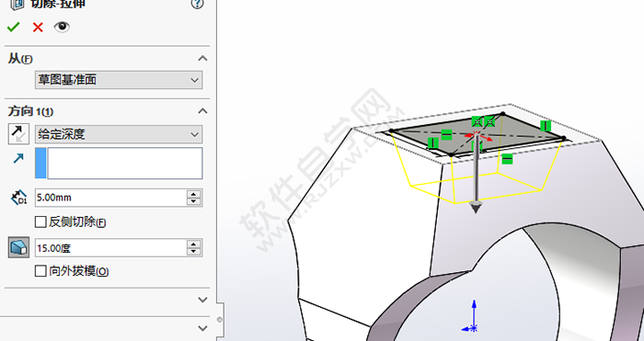Viewport: 644px width, 341px height.
Task: Confirm the cut-extrude with the green checkmark
Action: 13,27
